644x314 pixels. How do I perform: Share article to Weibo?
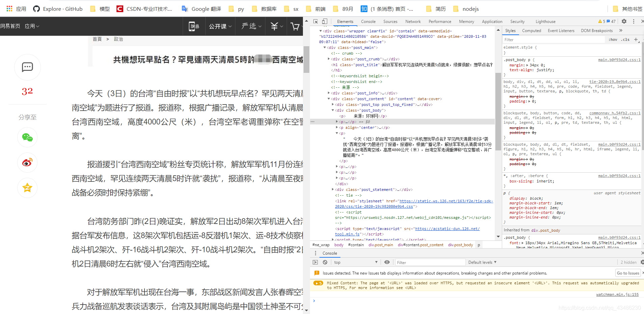[27, 163]
